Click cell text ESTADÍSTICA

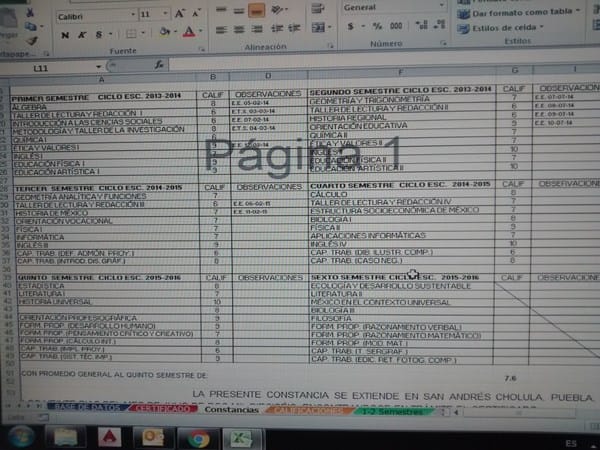[x=41, y=286]
